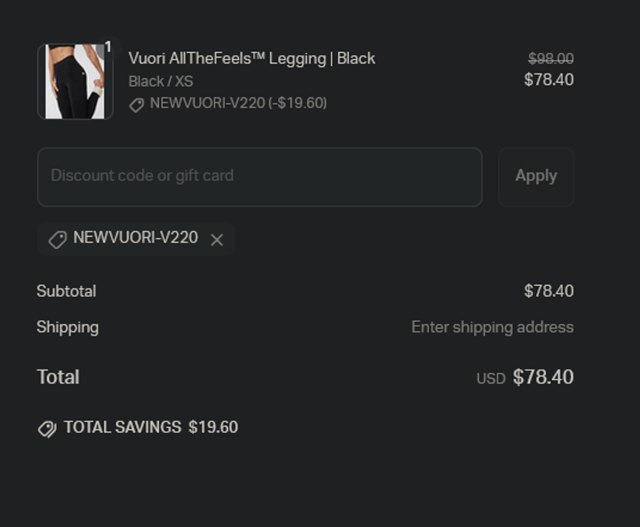
Task: Click the quantity badge on the product image
Action: point(107,46)
